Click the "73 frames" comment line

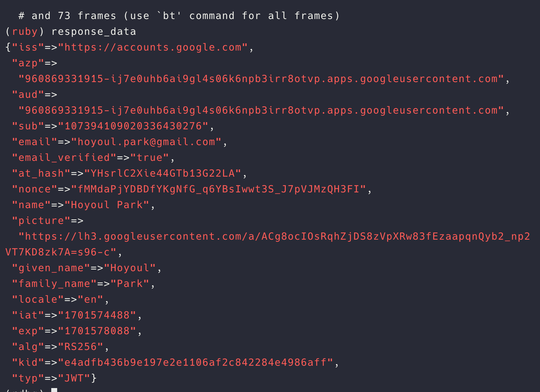(x=179, y=16)
